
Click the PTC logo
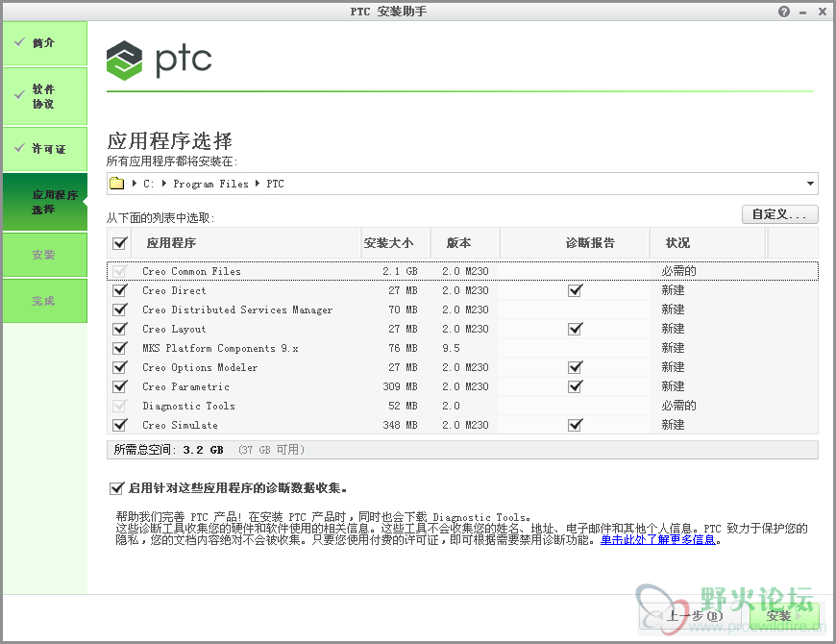[x=159, y=61]
